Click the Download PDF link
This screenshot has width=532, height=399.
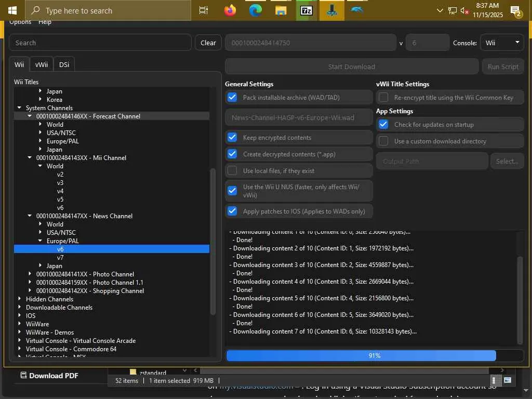pyautogui.click(x=54, y=375)
